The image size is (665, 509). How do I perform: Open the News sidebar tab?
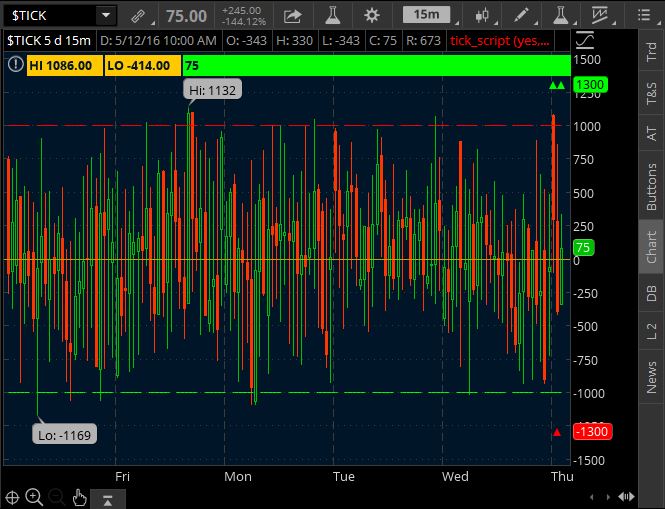pyautogui.click(x=652, y=378)
